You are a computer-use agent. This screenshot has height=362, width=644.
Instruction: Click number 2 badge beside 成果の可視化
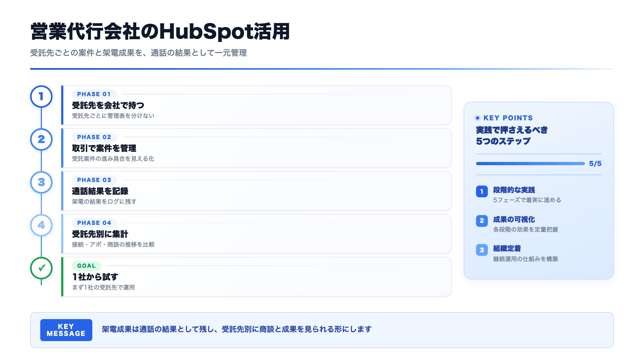pyautogui.click(x=482, y=221)
